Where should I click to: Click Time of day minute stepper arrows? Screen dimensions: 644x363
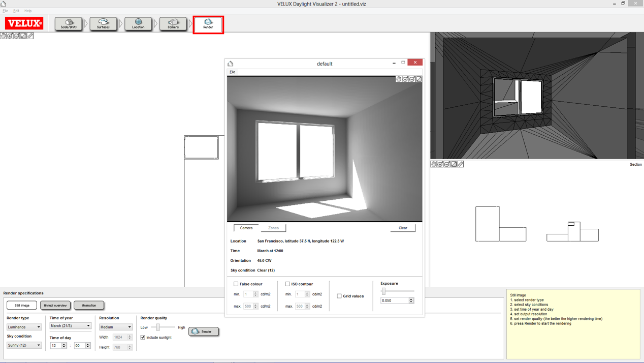[x=88, y=346]
